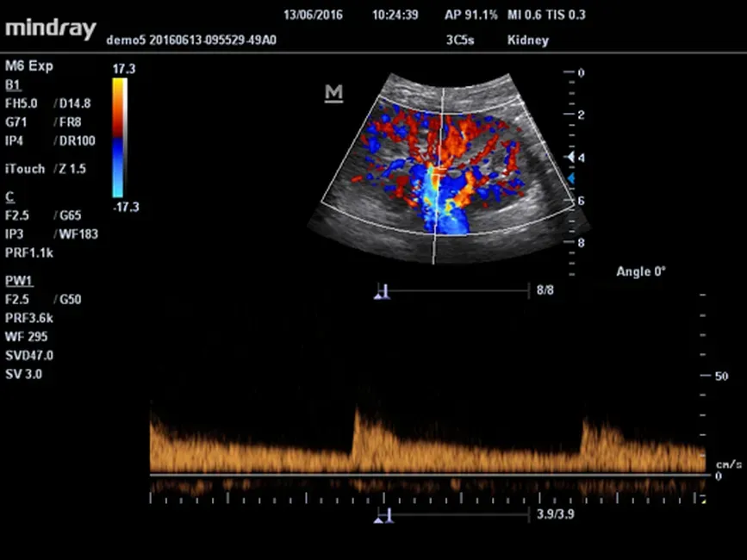The image size is (747, 560).
Task: Click the Angle 0° label
Action: click(x=641, y=271)
